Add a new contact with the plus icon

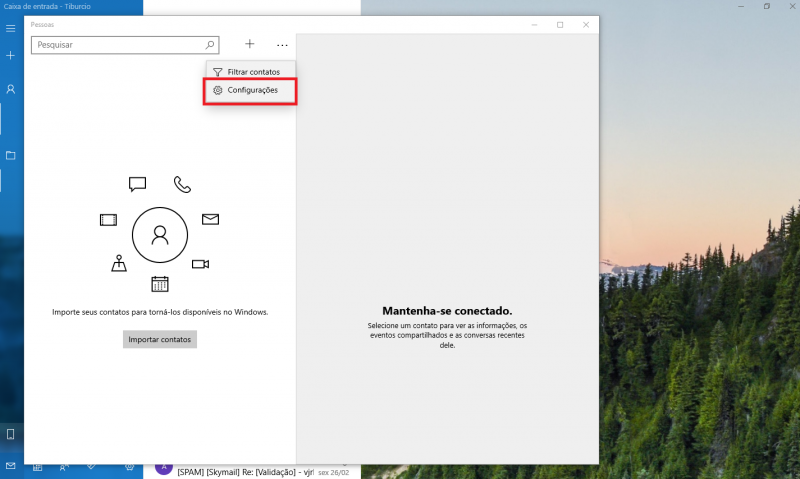click(249, 44)
